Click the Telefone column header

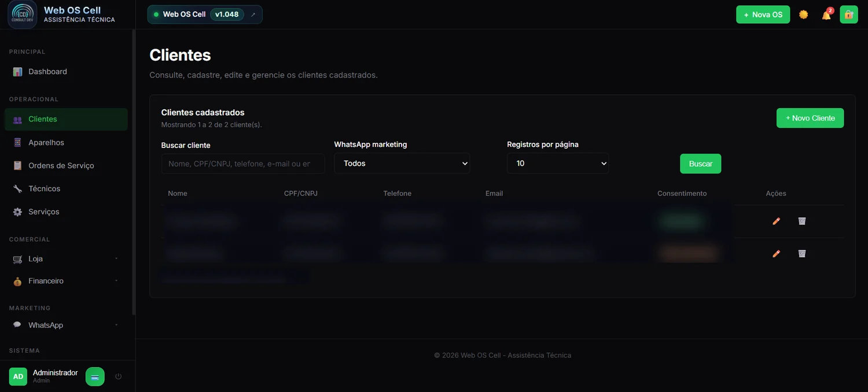pyautogui.click(x=398, y=194)
